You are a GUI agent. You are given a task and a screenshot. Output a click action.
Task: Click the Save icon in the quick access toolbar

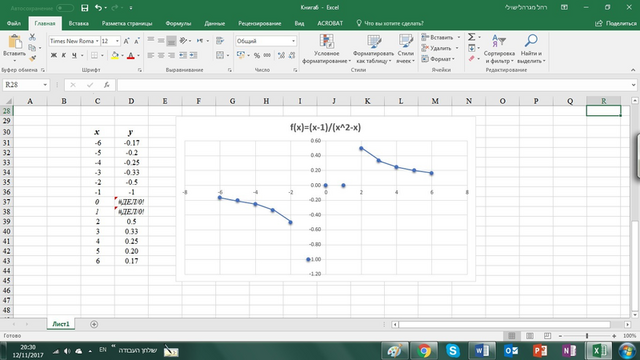click(x=84, y=8)
